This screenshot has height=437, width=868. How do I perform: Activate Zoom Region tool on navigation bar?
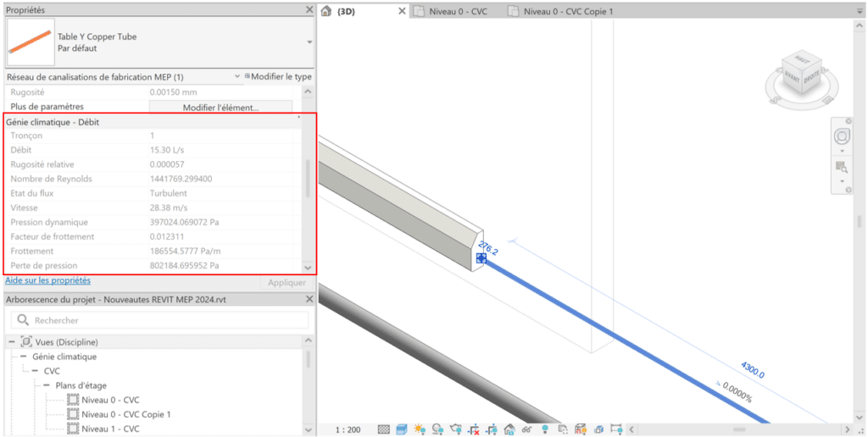(842, 167)
